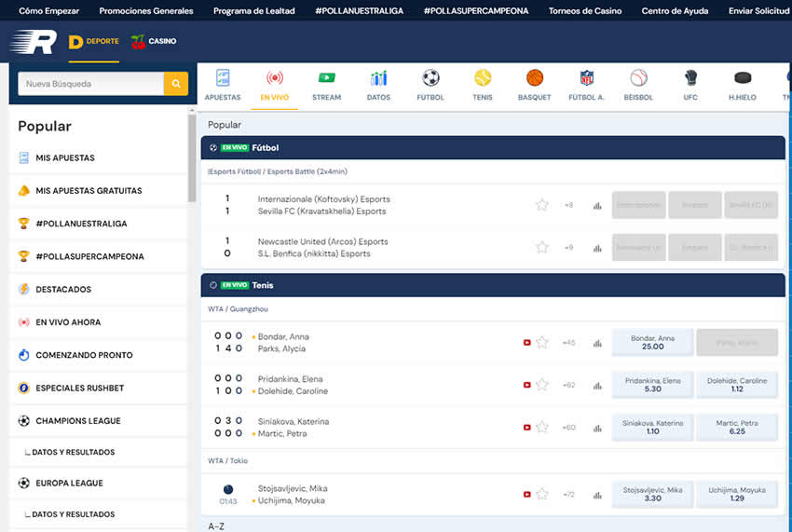The image size is (792, 532).
Task: Watch stream for Pridankina vs Dolehide
Action: (526, 385)
